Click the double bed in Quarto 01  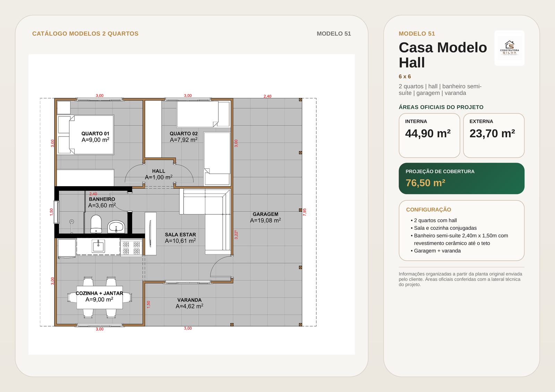click(86, 135)
